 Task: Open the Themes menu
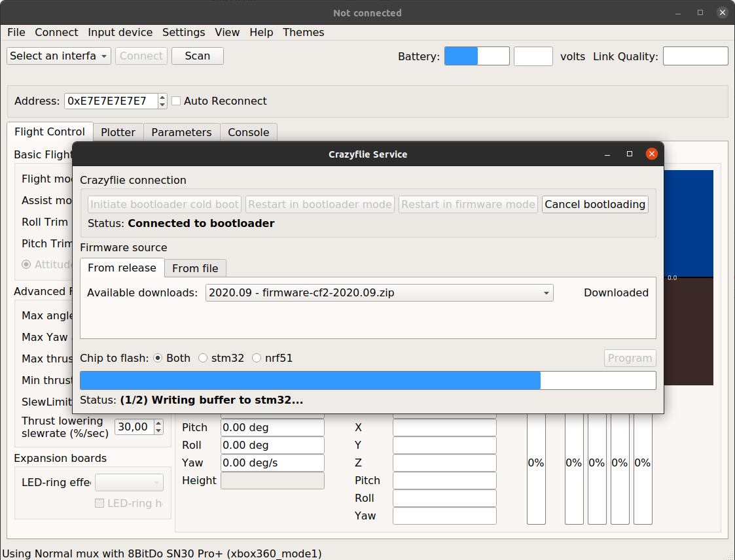coord(303,32)
